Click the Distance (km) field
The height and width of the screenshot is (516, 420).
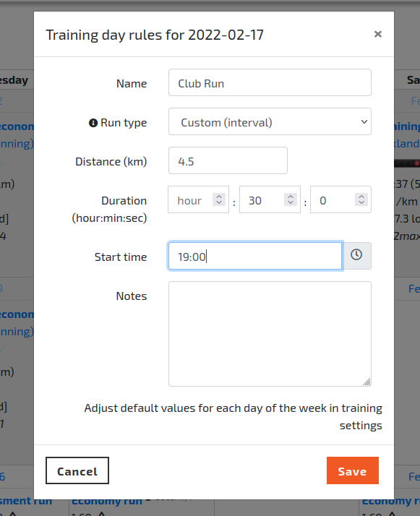click(x=228, y=160)
